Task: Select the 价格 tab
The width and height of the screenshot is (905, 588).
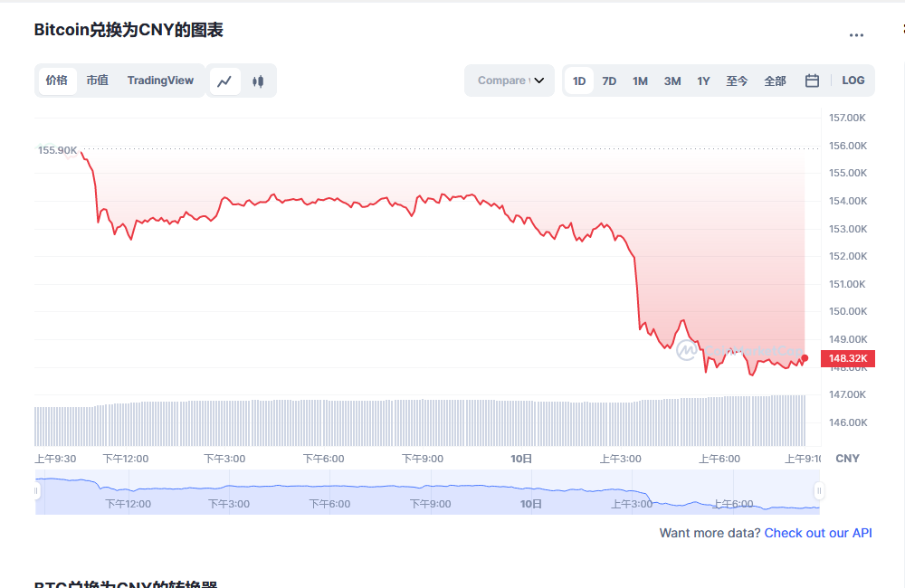Action: click(56, 81)
